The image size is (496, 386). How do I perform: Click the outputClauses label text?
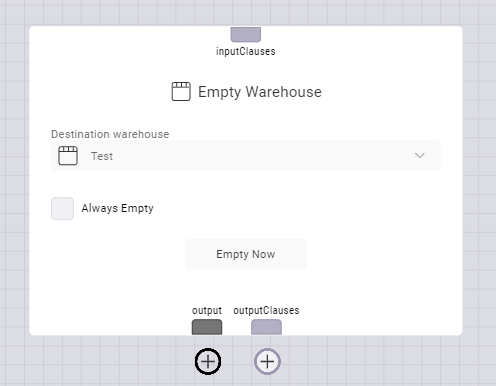(x=266, y=310)
